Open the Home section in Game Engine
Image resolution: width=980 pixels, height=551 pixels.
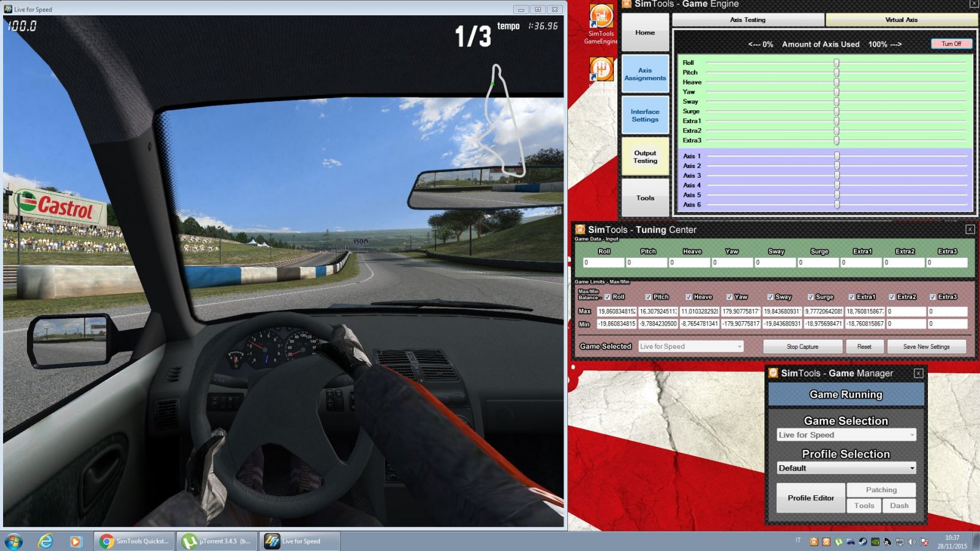645,32
